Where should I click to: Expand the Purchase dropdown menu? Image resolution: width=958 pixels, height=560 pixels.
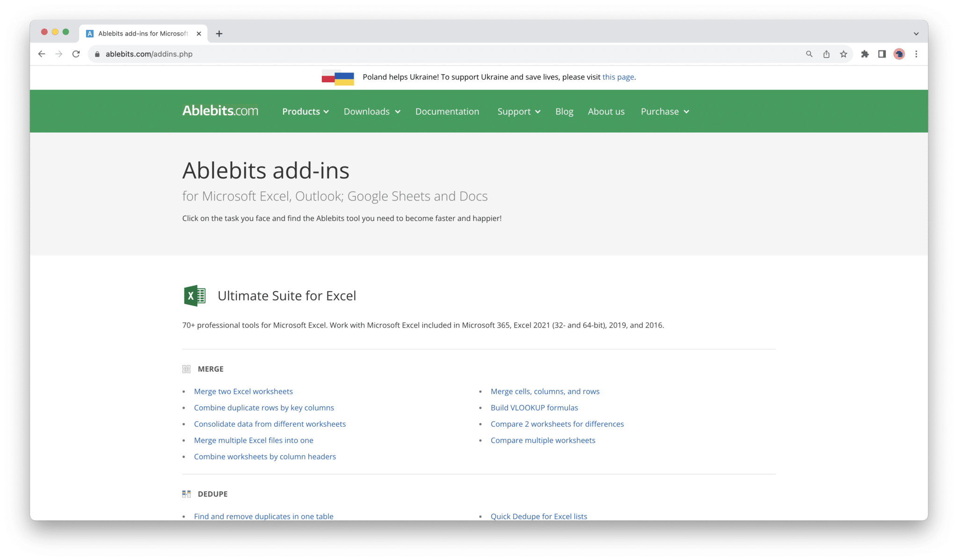pyautogui.click(x=665, y=111)
